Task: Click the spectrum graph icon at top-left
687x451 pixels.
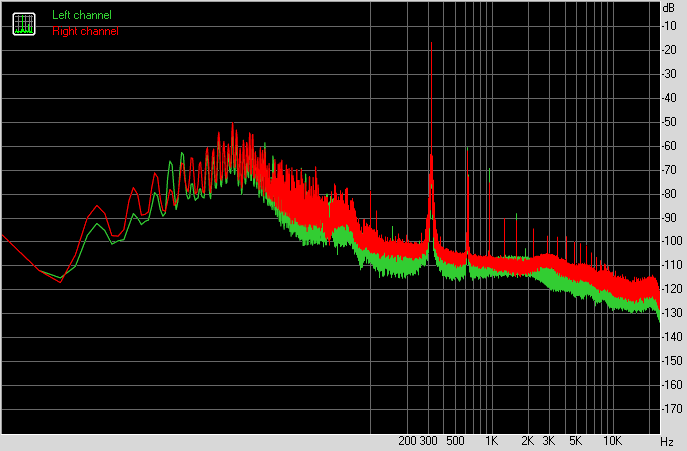Action: coord(24,24)
